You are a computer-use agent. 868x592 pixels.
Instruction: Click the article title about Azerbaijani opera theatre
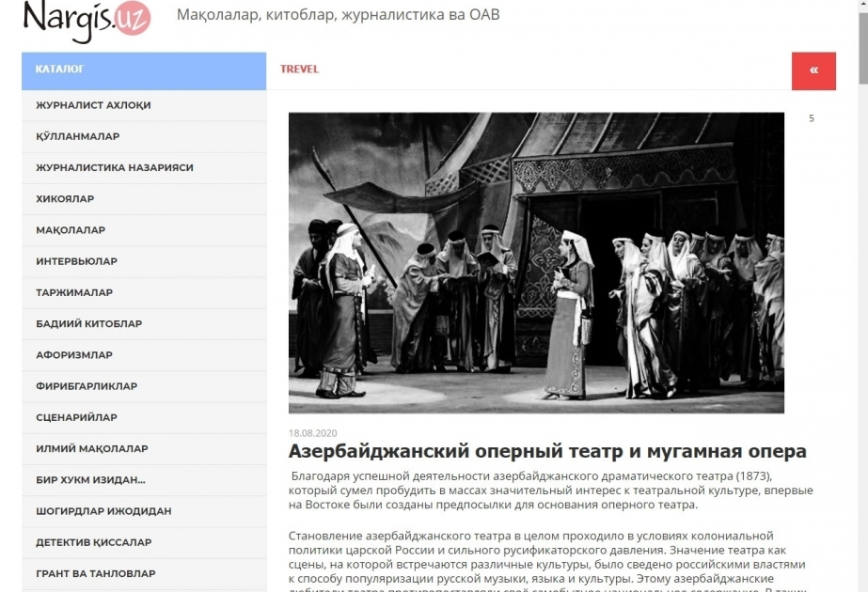(547, 451)
